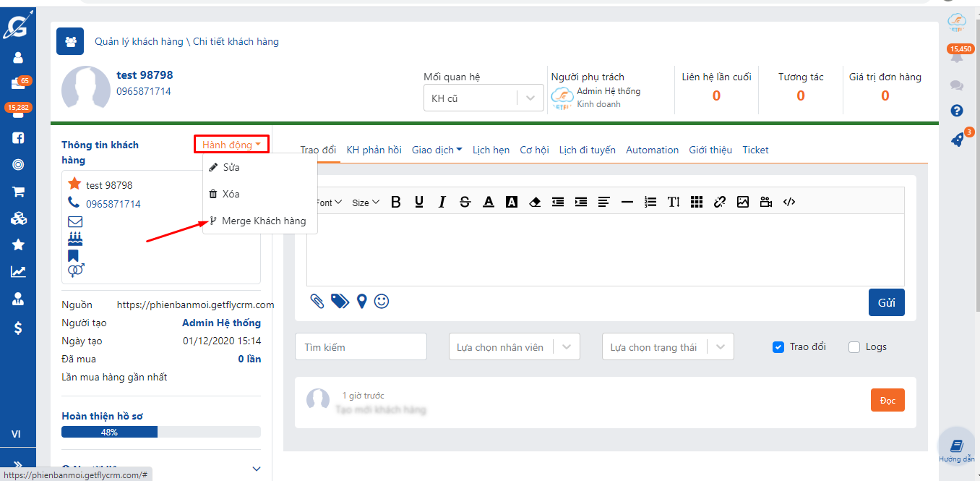Click the orange Đọc button
The height and width of the screenshot is (481, 980).
pos(887,401)
